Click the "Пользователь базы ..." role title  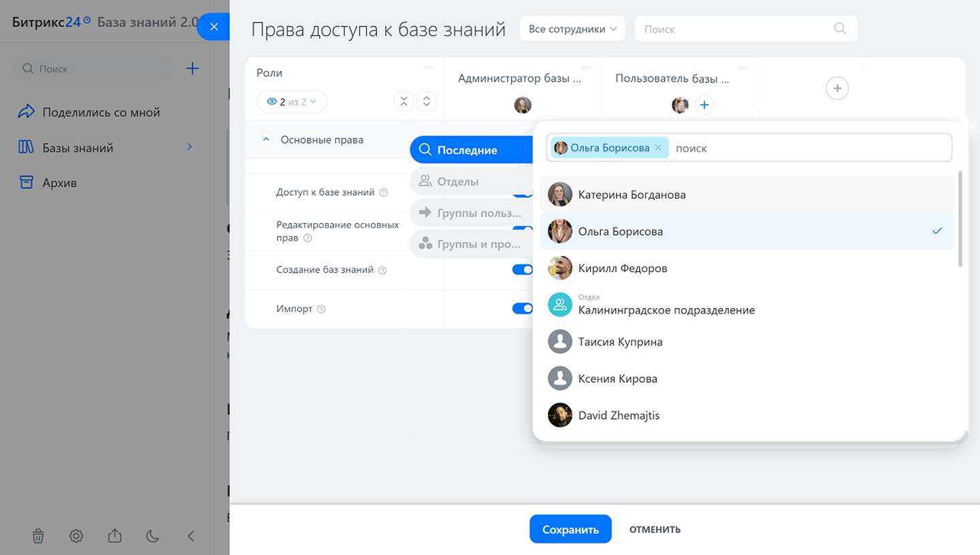coord(672,78)
